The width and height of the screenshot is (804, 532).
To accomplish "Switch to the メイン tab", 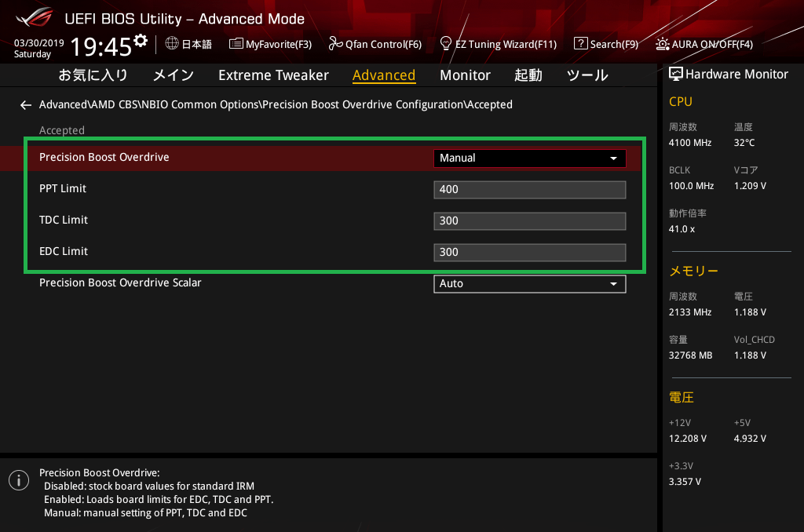I will click(x=174, y=75).
